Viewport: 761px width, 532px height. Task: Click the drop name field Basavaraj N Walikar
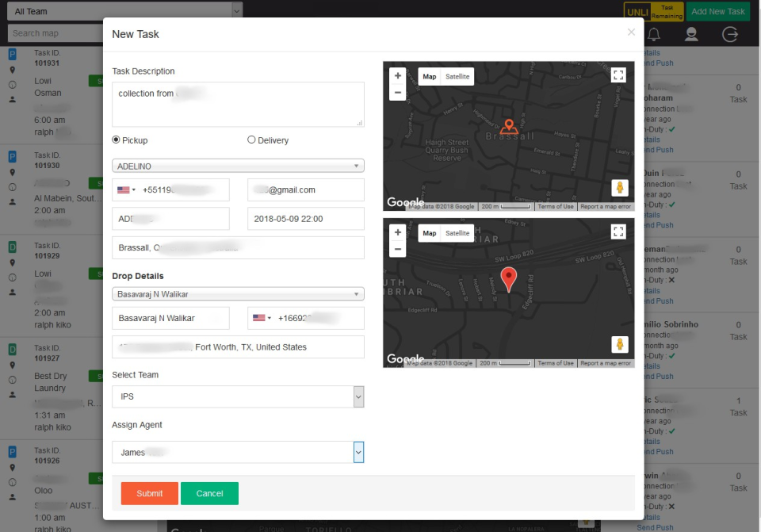coord(170,318)
